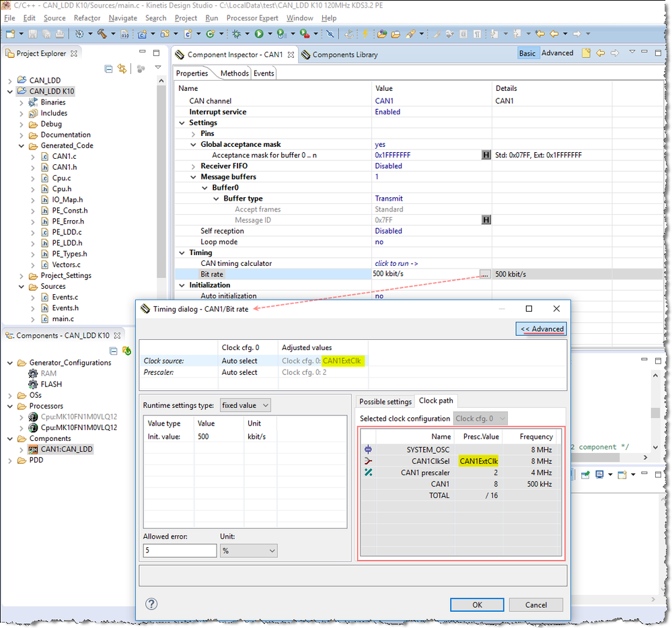
Task: Open the Runtime settings type dropdown
Action: pos(245,405)
